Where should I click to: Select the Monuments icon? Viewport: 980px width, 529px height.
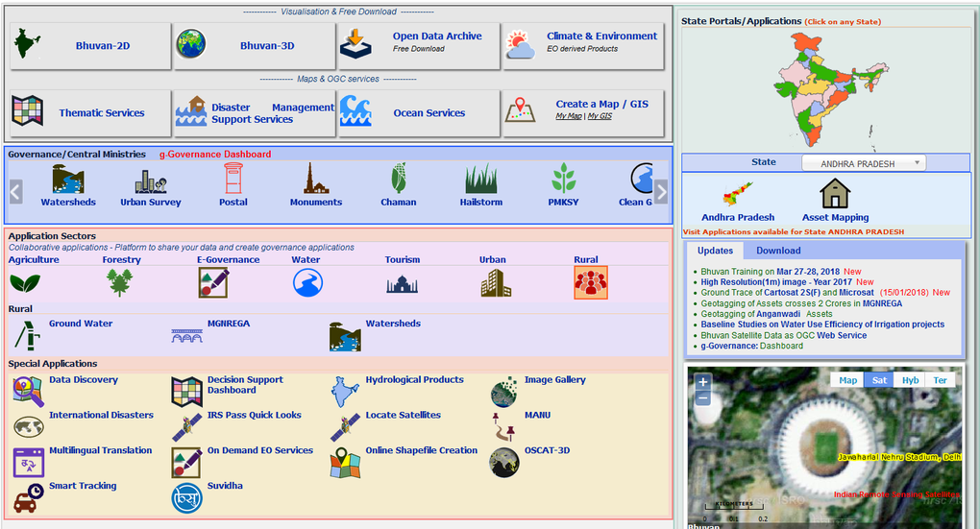(x=316, y=179)
